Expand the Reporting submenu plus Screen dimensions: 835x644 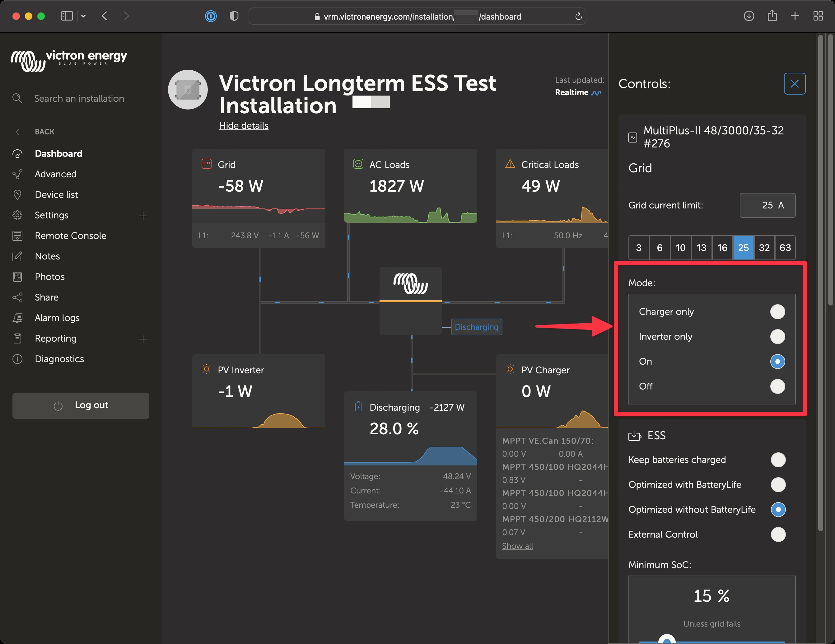[x=143, y=339]
